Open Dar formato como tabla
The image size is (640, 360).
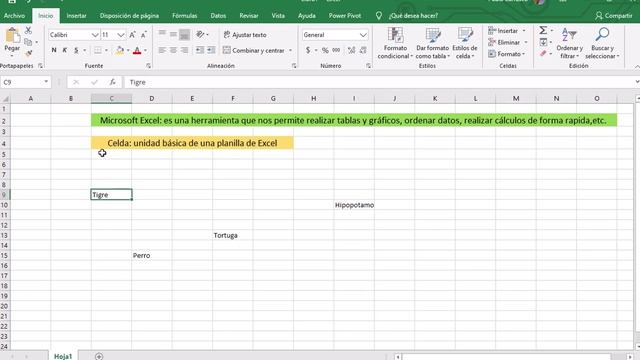pos(432,43)
